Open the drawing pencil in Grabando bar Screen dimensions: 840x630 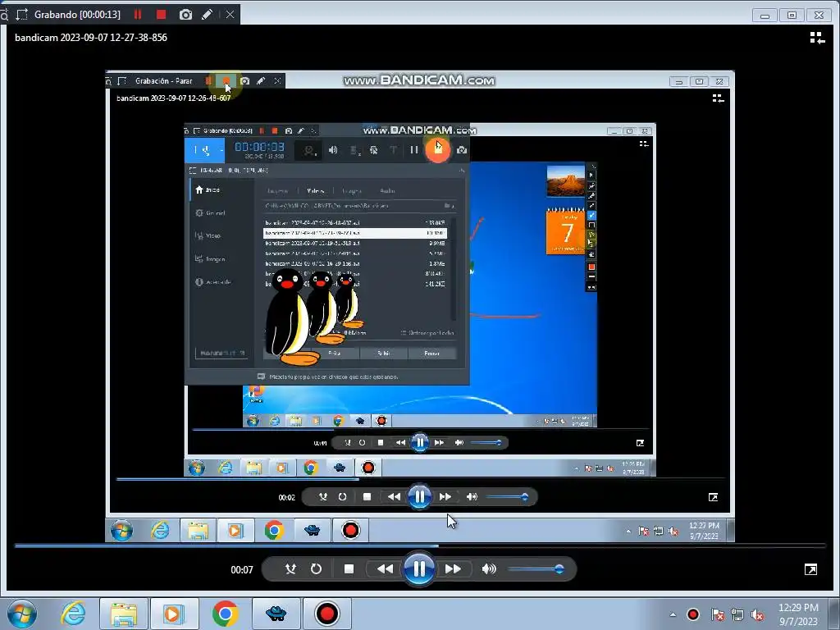(x=207, y=15)
